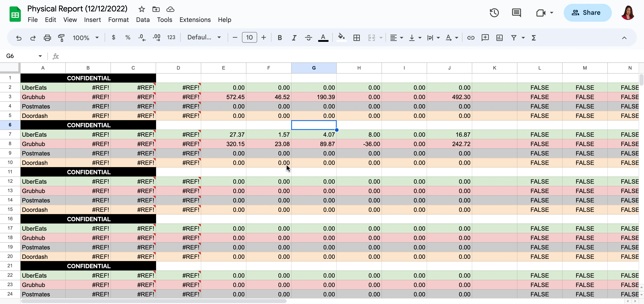Click the font size input field
644x304 pixels.
click(x=249, y=38)
